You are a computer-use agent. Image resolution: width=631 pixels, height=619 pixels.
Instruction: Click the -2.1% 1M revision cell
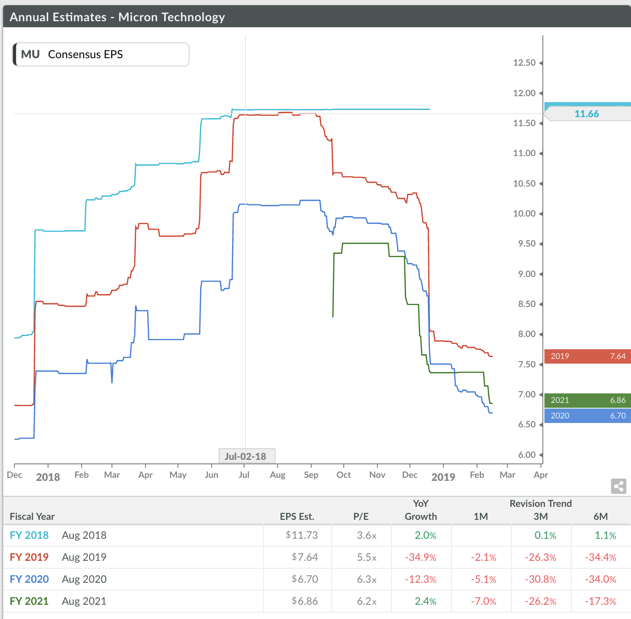(483, 557)
